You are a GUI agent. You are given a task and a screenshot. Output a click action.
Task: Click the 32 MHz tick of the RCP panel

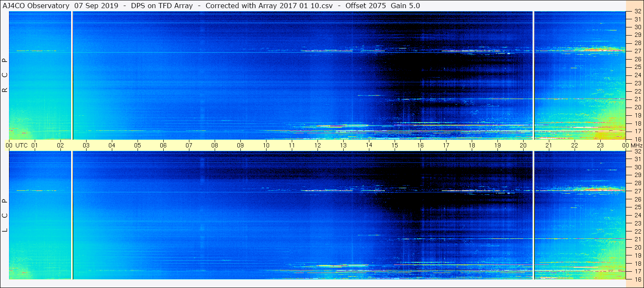[638, 12]
